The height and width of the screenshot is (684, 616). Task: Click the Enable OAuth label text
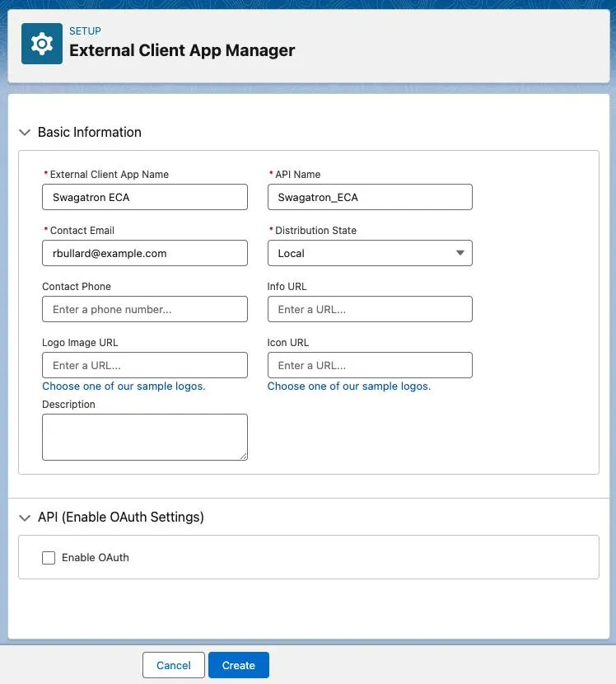point(96,557)
